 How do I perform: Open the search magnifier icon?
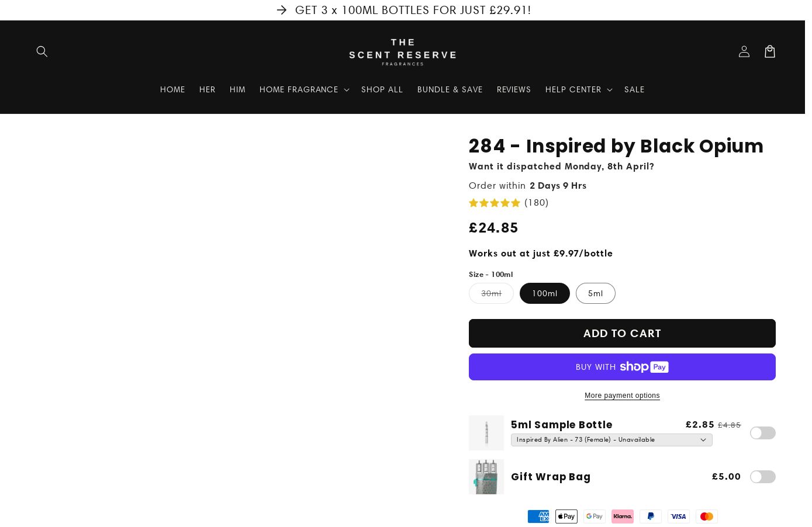click(42, 51)
